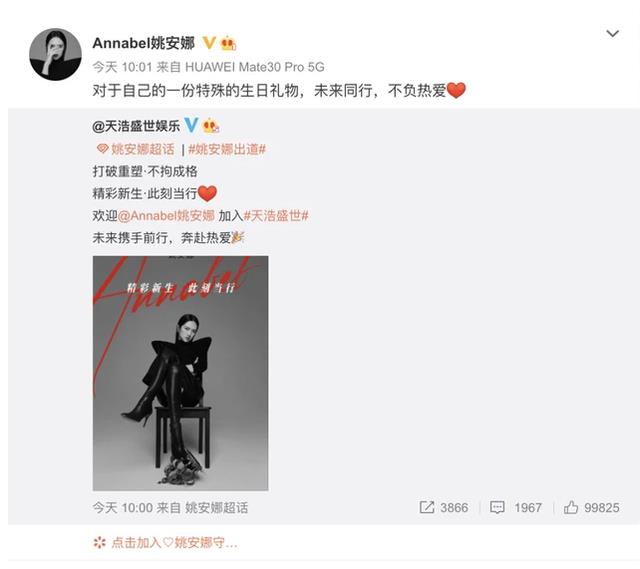Click 今天 10:00 来自 姚安娜超话 source text

pos(170,508)
